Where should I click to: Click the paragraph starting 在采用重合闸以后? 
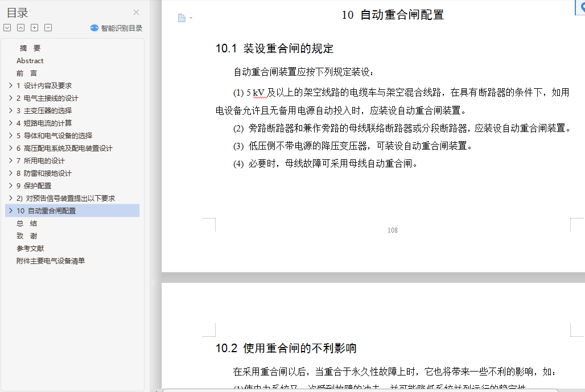395,372
